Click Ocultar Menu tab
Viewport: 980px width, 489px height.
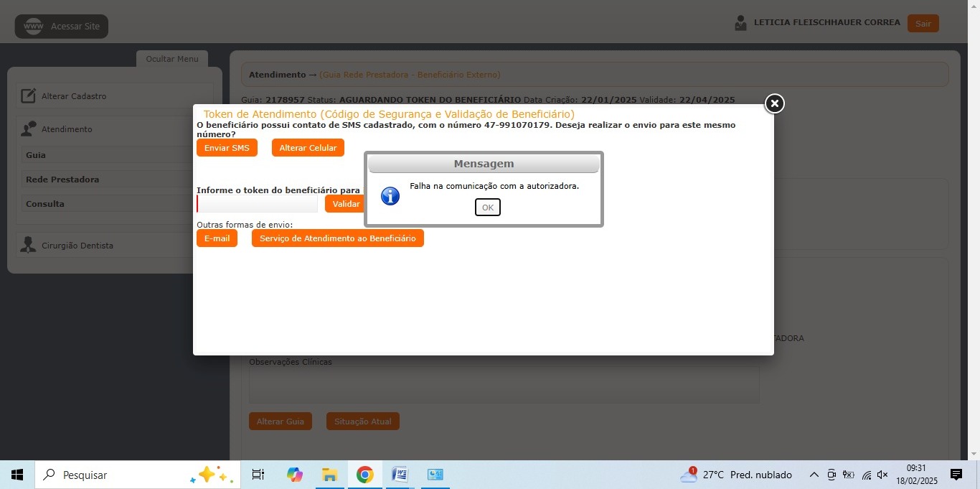click(172, 59)
